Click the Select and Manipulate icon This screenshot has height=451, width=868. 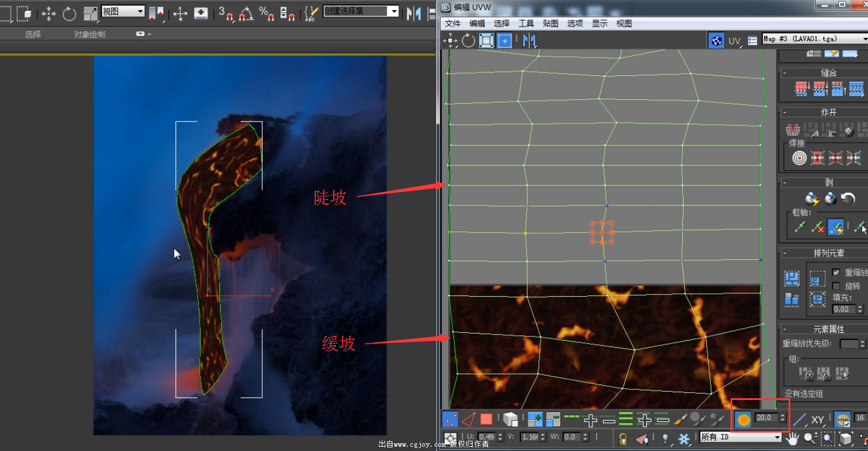(180, 13)
